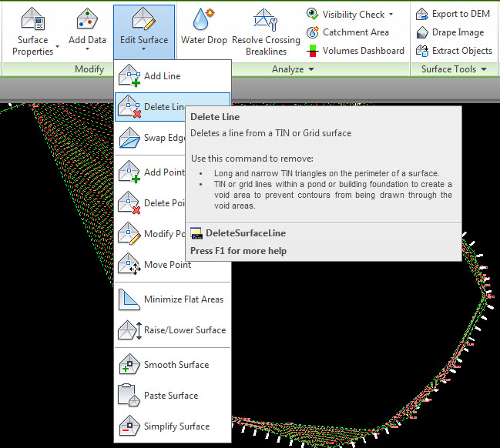Viewport: 500px width, 448px height.
Task: Select Smooth Surface menu entry
Action: [x=173, y=365]
